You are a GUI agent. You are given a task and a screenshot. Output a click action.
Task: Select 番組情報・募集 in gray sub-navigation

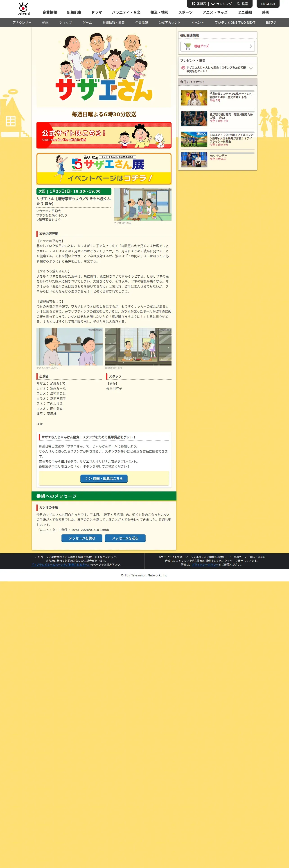click(x=113, y=23)
